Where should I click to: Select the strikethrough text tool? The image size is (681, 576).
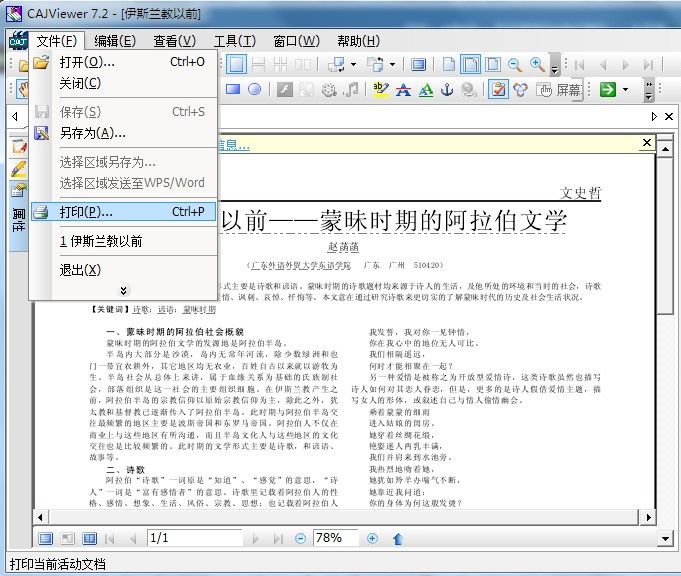(403, 89)
